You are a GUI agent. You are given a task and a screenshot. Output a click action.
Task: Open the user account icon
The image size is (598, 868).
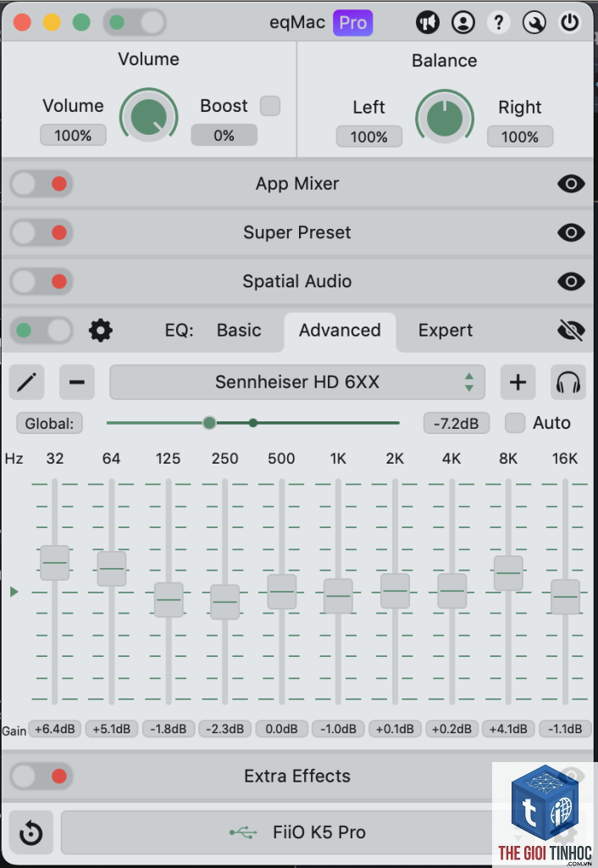click(463, 23)
